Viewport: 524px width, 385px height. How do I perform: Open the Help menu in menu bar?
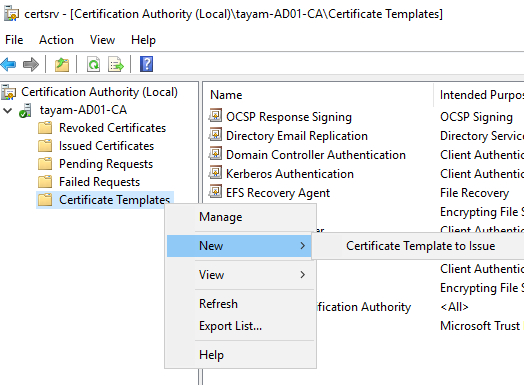143,40
